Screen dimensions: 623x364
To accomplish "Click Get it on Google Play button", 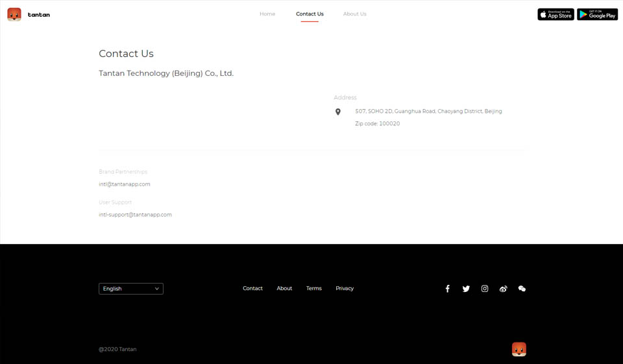I will pos(597,14).
